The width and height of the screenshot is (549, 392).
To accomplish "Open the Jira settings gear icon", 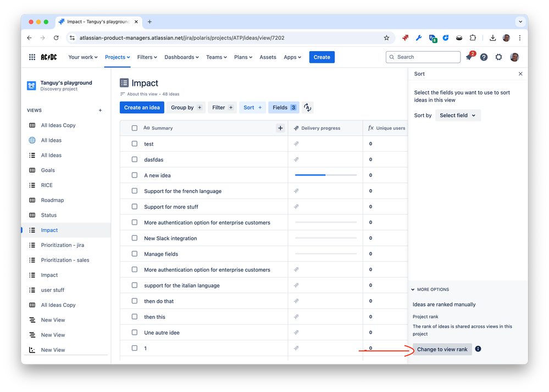I will (x=498, y=57).
